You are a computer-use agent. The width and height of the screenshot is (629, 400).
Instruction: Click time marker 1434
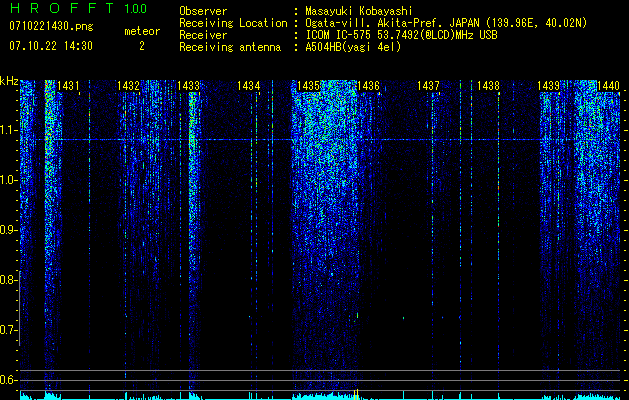click(x=248, y=85)
